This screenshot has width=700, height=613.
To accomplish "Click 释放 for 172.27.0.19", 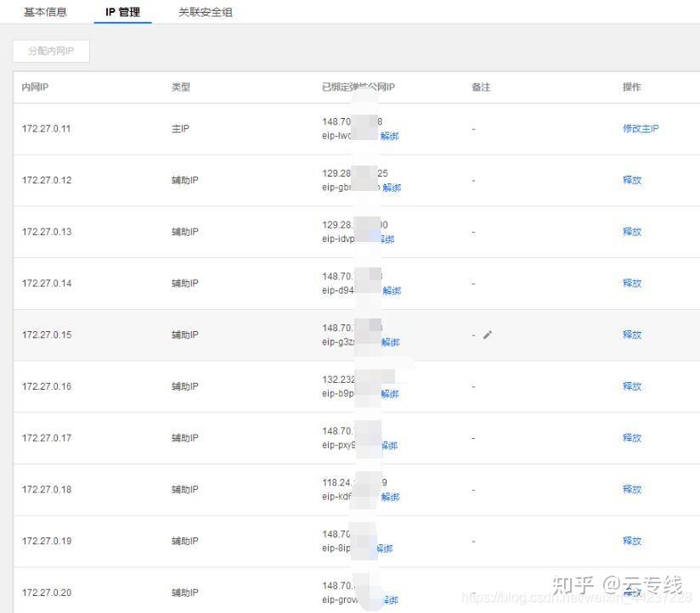I will pos(632,541).
